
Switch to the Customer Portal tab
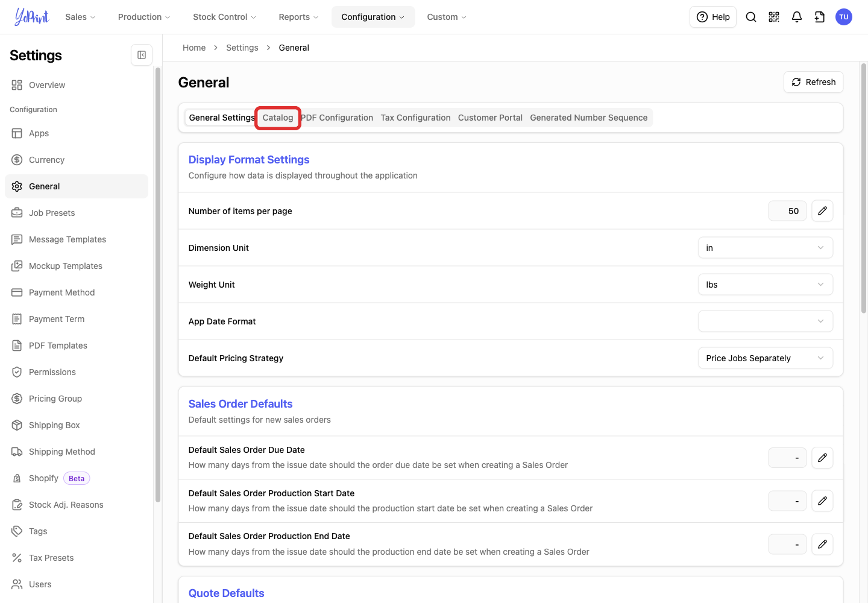[490, 118]
